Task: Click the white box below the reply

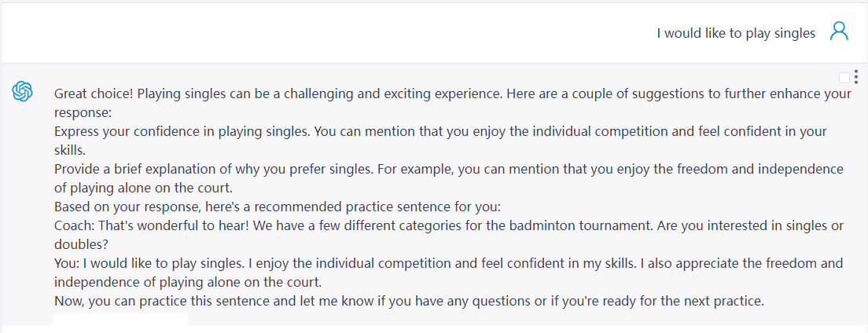Action: click(120, 320)
